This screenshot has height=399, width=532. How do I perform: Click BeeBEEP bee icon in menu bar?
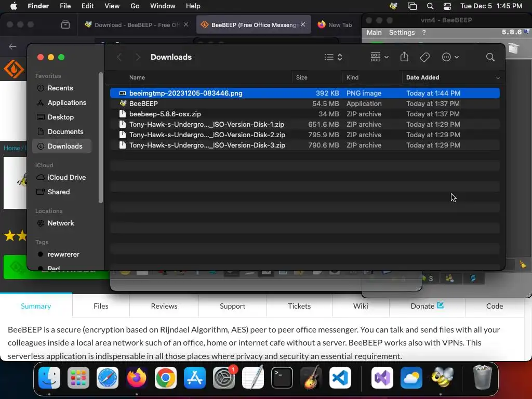[394, 6]
